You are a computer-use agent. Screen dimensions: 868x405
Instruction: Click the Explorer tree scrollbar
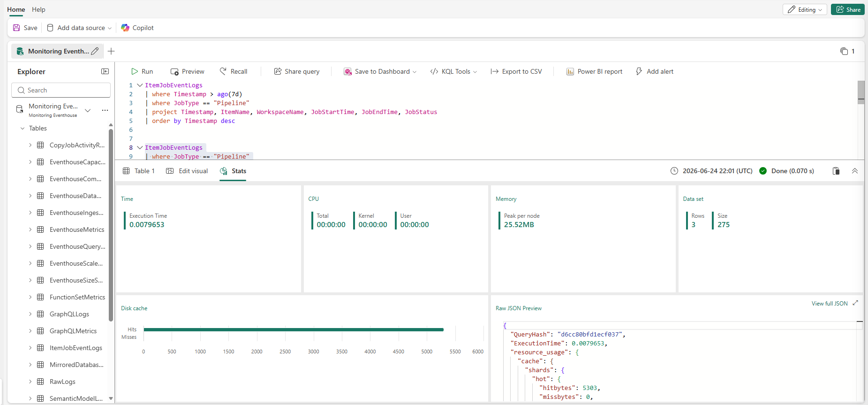pyautogui.click(x=111, y=225)
